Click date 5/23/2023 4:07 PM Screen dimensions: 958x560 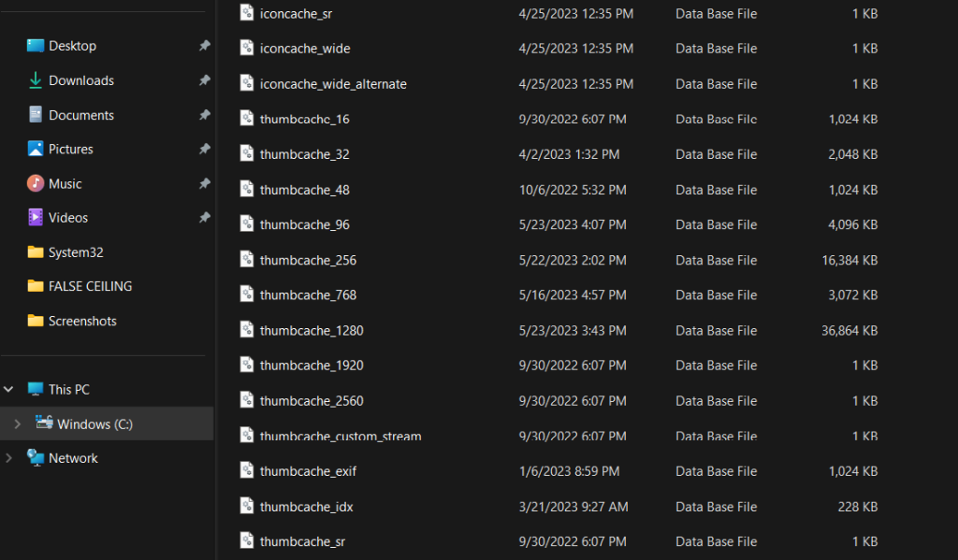click(x=573, y=224)
